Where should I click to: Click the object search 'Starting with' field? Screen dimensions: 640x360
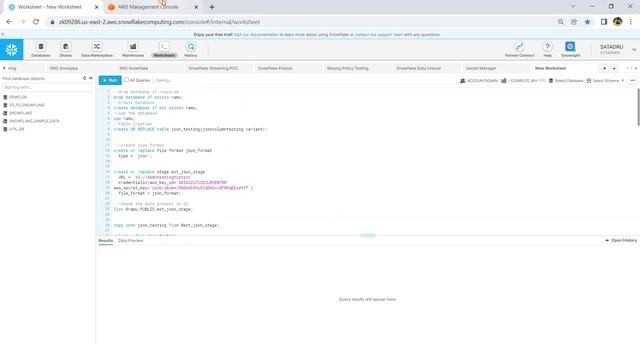47,87
